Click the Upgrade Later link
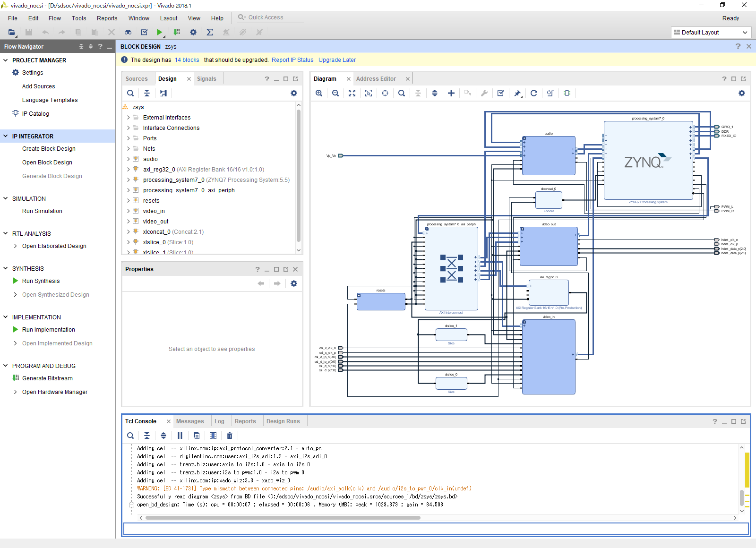The width and height of the screenshot is (756, 548). tap(337, 60)
